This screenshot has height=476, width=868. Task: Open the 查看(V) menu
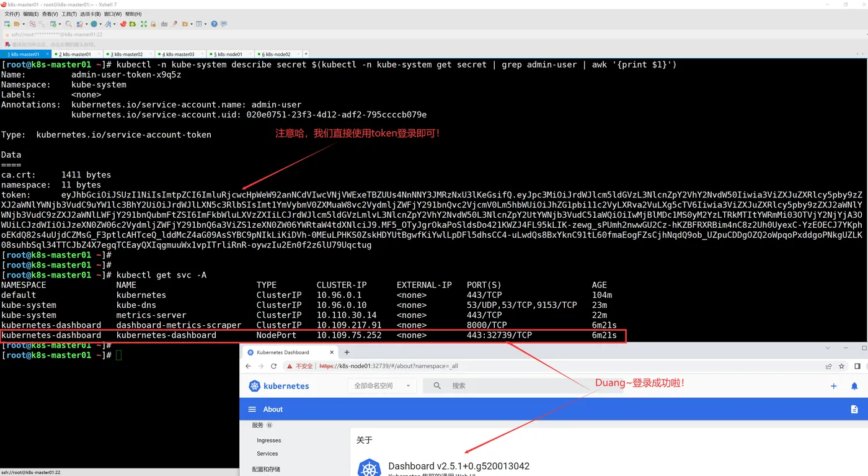point(50,14)
